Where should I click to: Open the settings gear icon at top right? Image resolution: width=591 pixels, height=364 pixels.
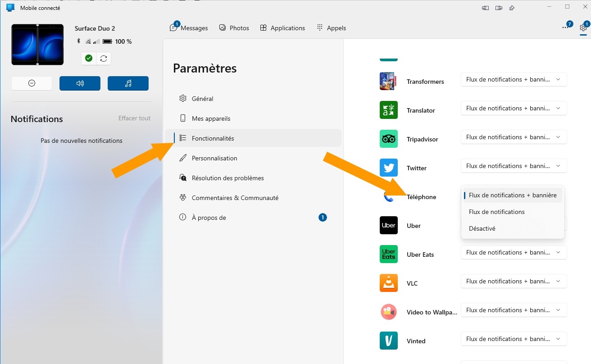[x=583, y=27]
